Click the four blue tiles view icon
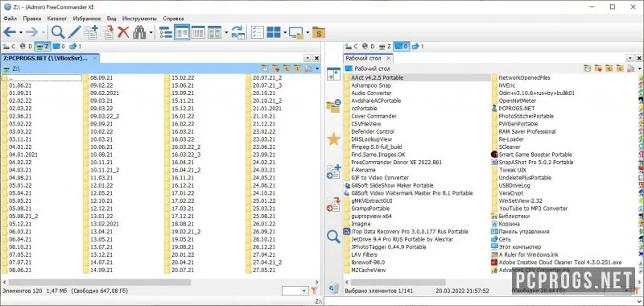This screenshot has width=644, height=306. point(274,32)
